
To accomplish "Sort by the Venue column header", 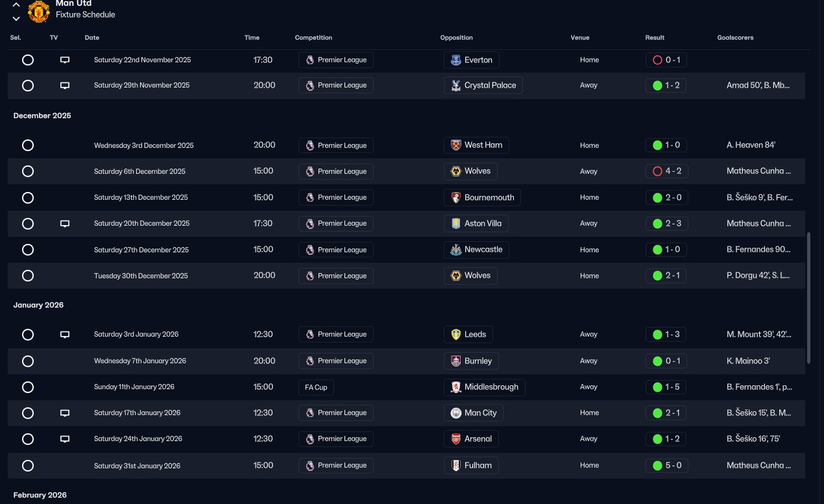I will 580,38.
